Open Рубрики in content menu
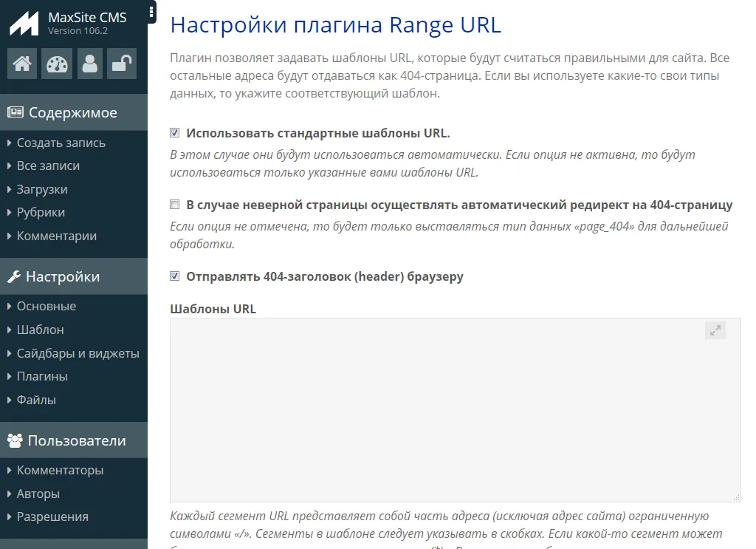This screenshot has width=756, height=549. tap(41, 213)
